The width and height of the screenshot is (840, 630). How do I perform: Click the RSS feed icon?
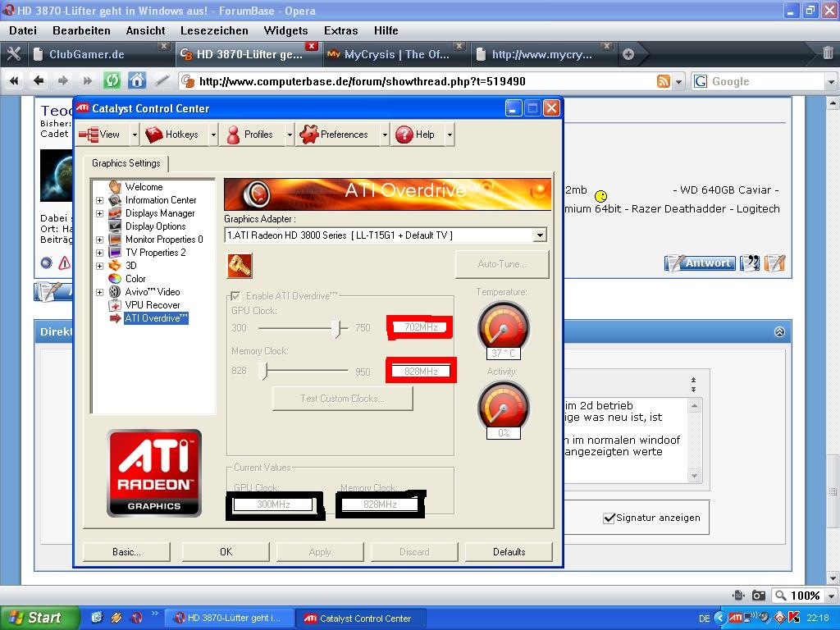(663, 81)
